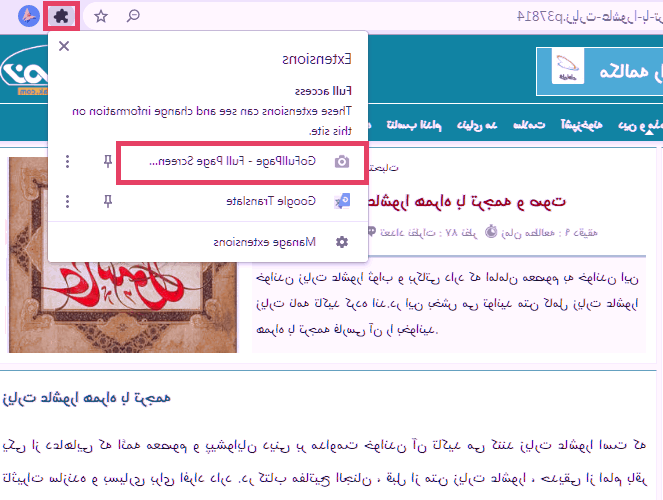
Task: Click the GoFullPage camera icon
Action: point(341,162)
